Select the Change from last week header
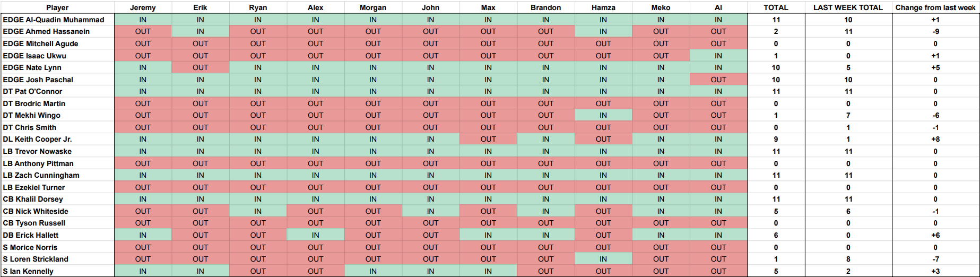This screenshot has height=277, width=980. click(935, 7)
